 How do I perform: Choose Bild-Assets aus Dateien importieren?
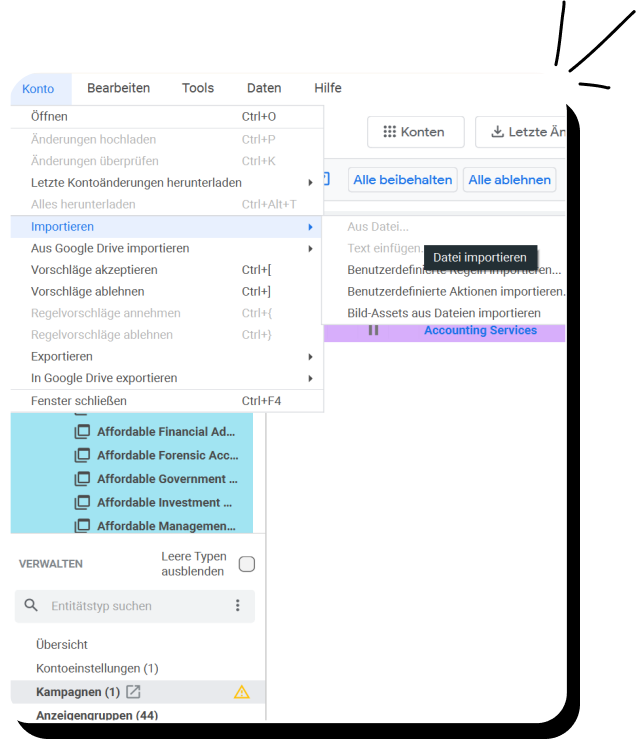point(444,313)
